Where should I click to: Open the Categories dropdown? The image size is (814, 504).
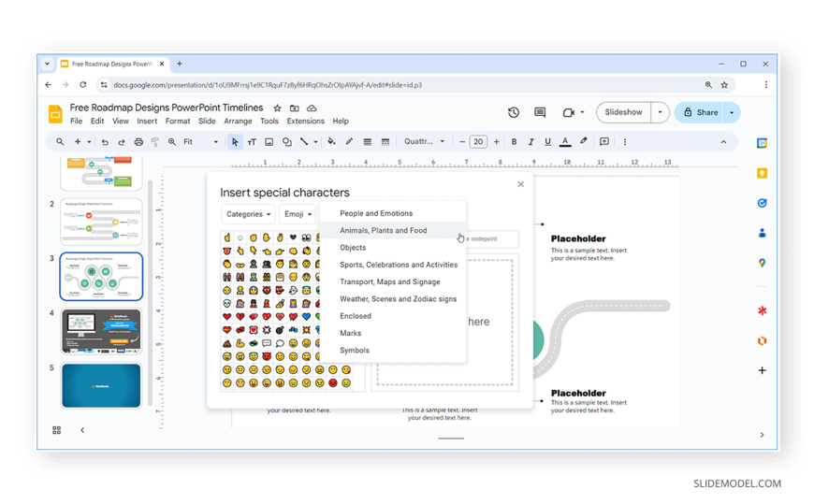pyautogui.click(x=248, y=214)
